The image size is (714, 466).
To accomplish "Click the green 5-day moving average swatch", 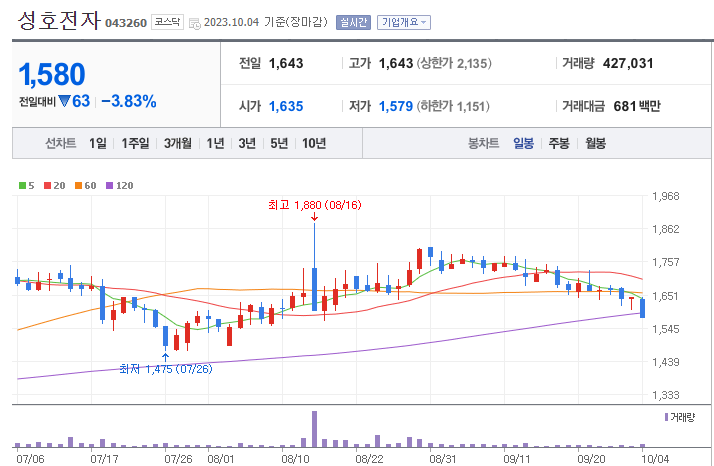I will click(22, 185).
